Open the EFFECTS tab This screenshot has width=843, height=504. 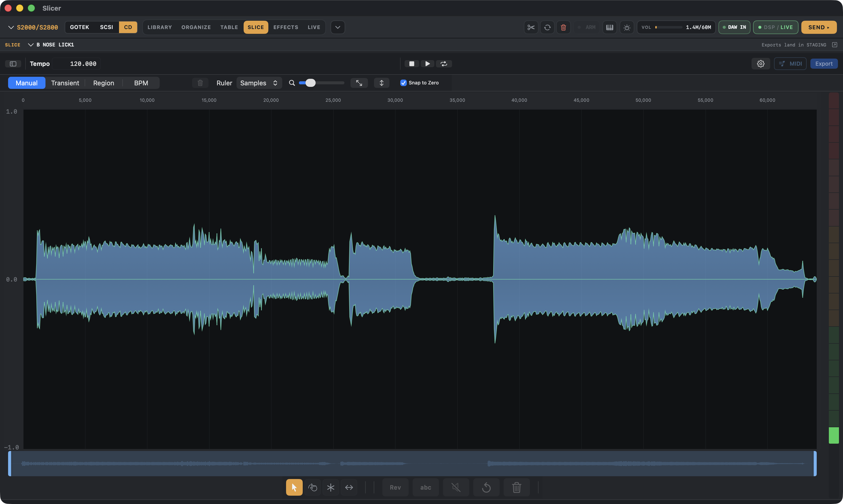[286, 27]
